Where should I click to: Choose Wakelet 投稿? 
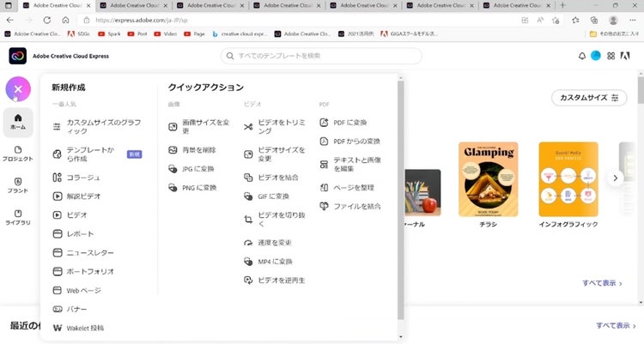[78, 328]
